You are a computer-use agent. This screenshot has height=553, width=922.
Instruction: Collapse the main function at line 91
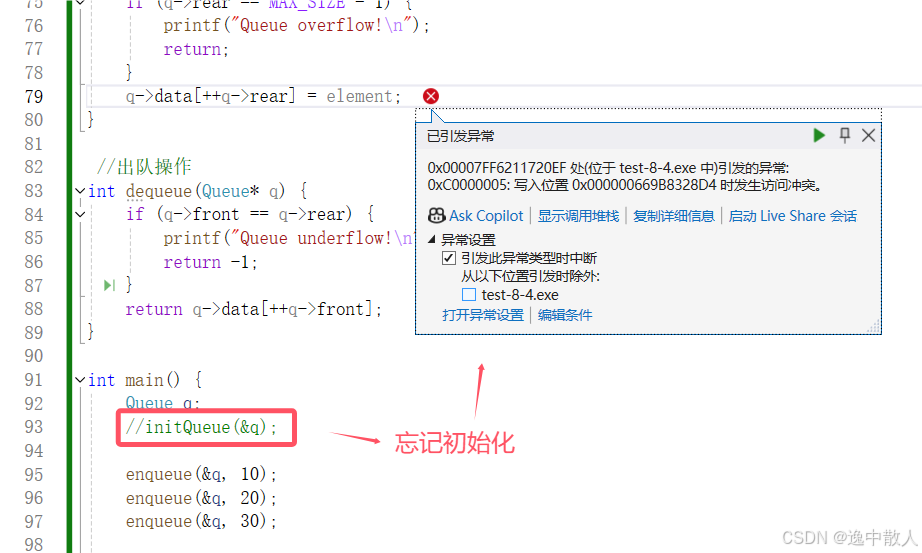[x=80, y=380]
